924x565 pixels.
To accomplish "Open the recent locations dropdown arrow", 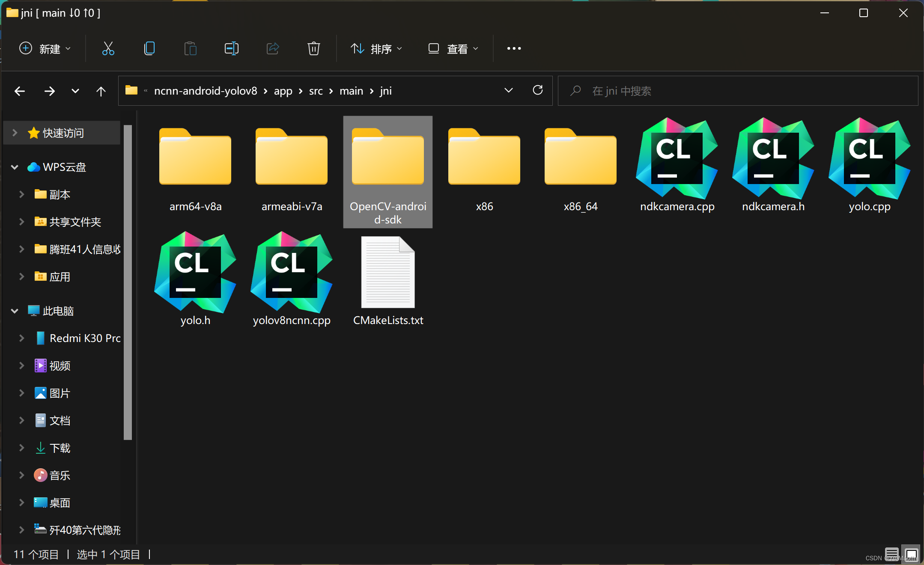I will point(75,91).
